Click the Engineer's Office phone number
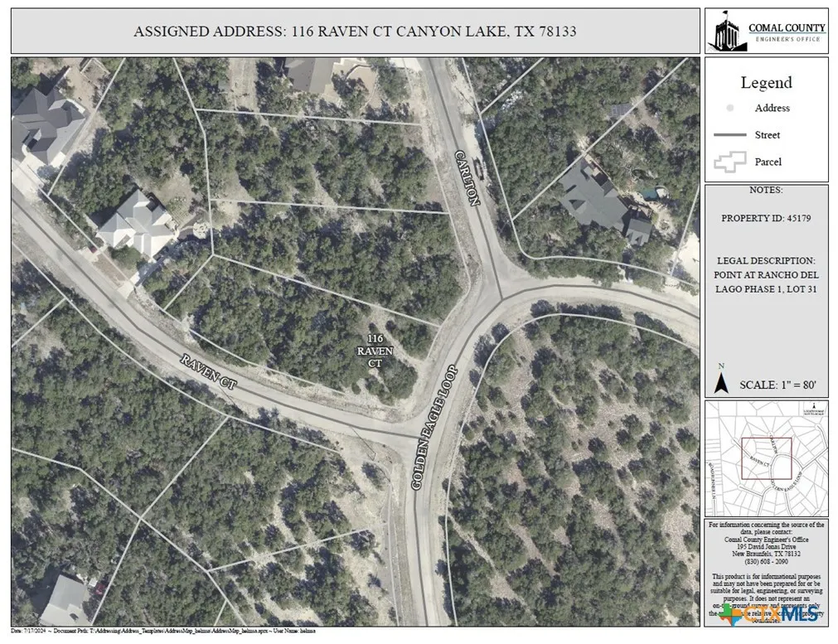 coord(767,562)
